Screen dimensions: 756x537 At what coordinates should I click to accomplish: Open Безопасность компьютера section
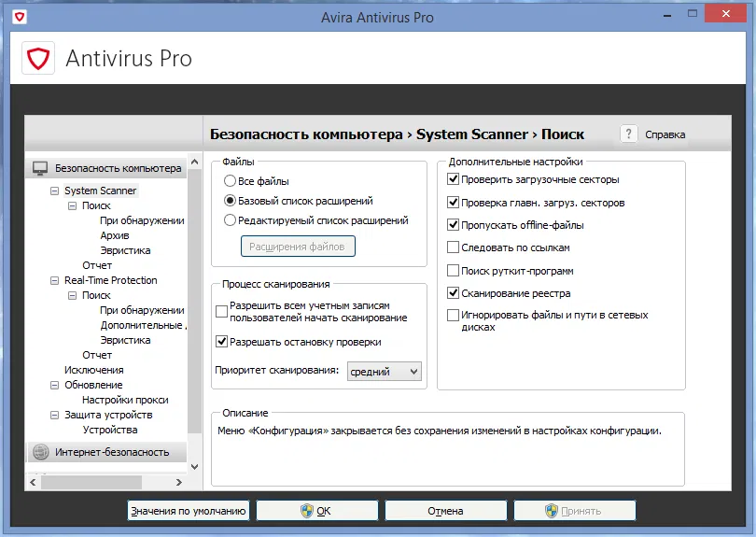[x=105, y=168]
